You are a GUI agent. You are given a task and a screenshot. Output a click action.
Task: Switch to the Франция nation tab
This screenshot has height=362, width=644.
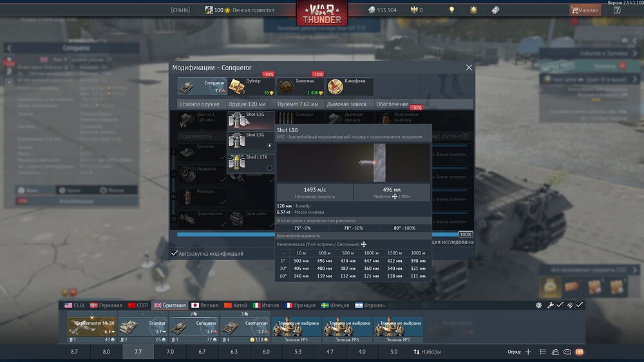[x=300, y=305]
